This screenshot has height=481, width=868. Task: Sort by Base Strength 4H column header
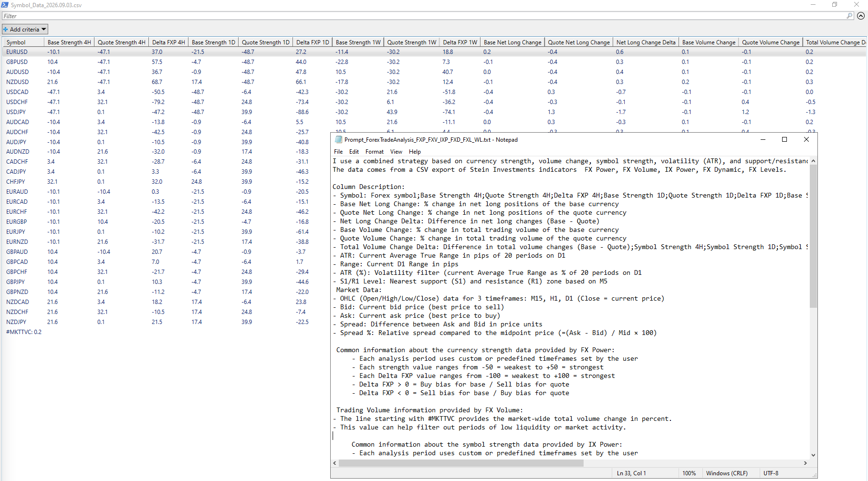click(69, 42)
